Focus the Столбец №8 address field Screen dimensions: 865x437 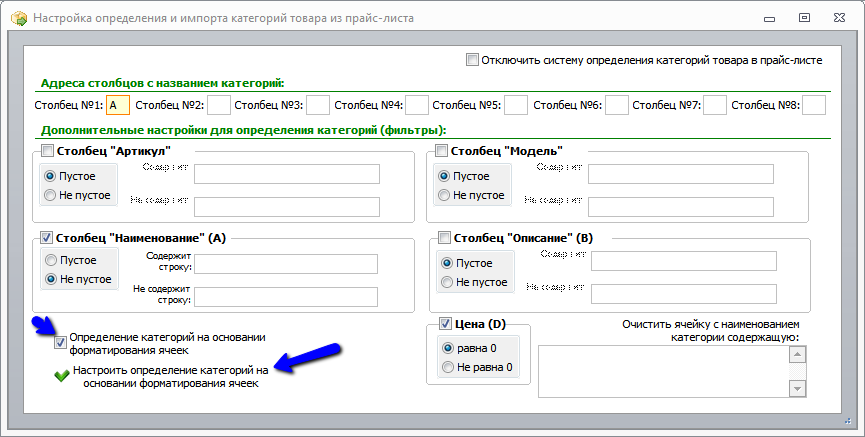(x=814, y=105)
